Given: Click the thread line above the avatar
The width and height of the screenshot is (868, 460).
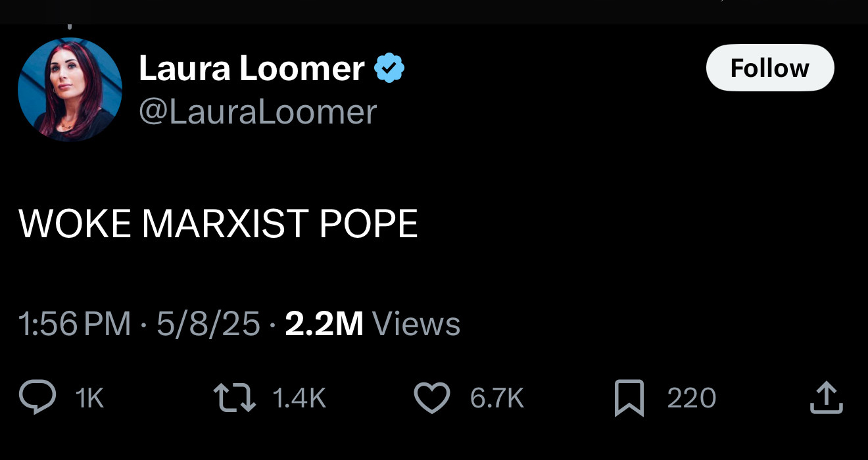Looking at the screenshot, I should click(69, 27).
